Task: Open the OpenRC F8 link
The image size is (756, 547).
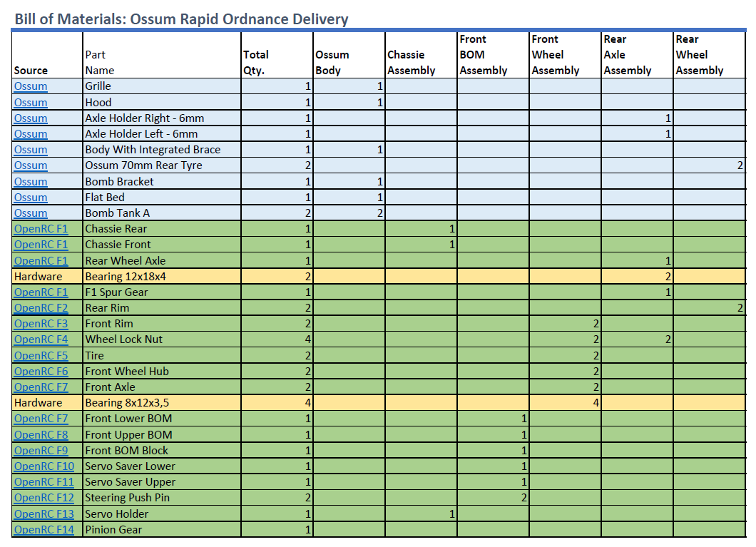Action: click(41, 435)
